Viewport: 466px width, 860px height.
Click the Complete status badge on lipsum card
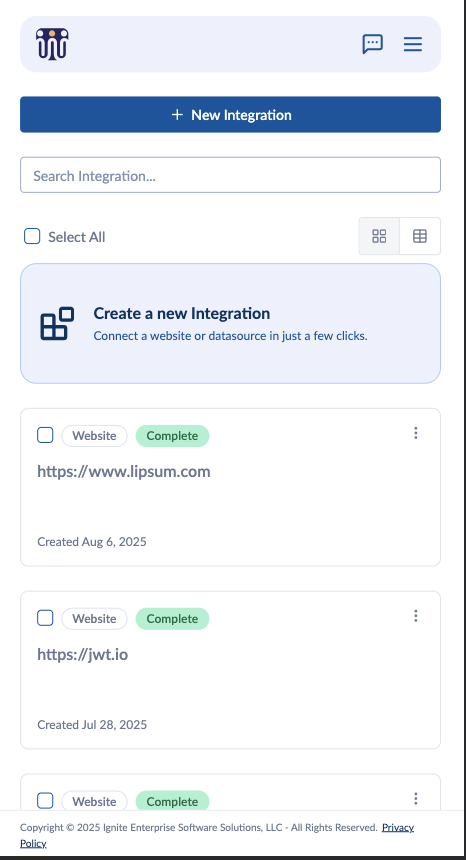[172, 436]
